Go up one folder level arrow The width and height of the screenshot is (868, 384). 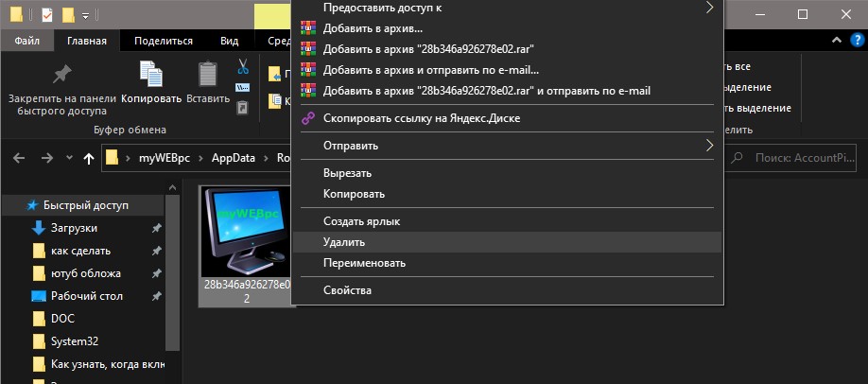click(89, 159)
